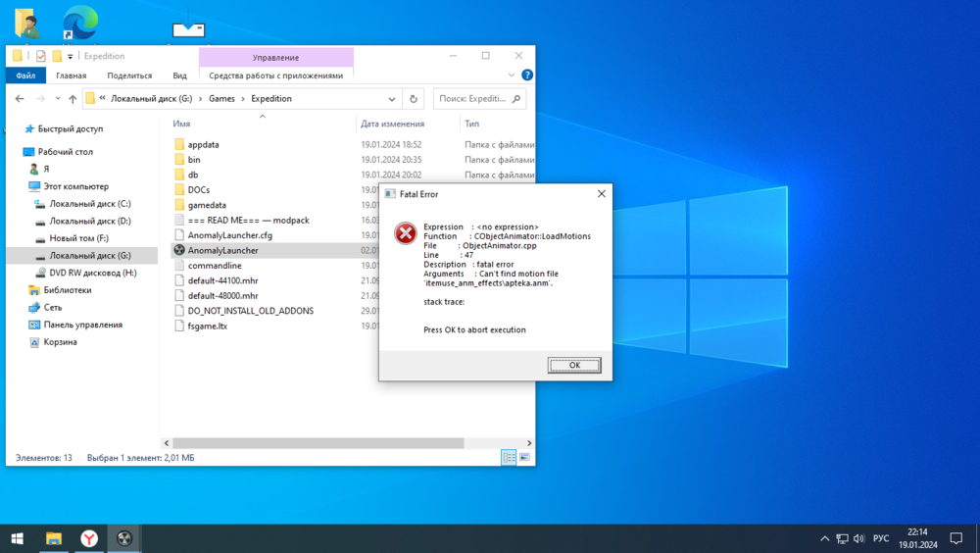Select Локальный диск (C:) in navigation pane

pos(90,204)
